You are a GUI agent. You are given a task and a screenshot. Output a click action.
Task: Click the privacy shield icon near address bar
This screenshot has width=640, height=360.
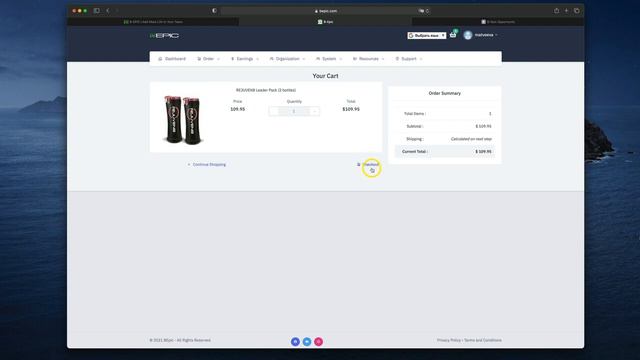(214, 11)
